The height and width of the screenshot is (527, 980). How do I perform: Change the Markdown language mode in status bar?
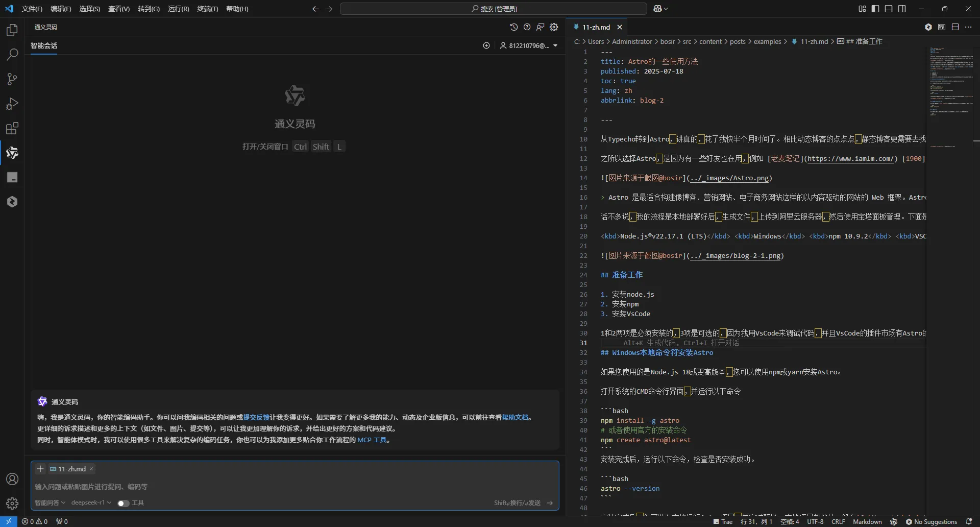(x=867, y=521)
